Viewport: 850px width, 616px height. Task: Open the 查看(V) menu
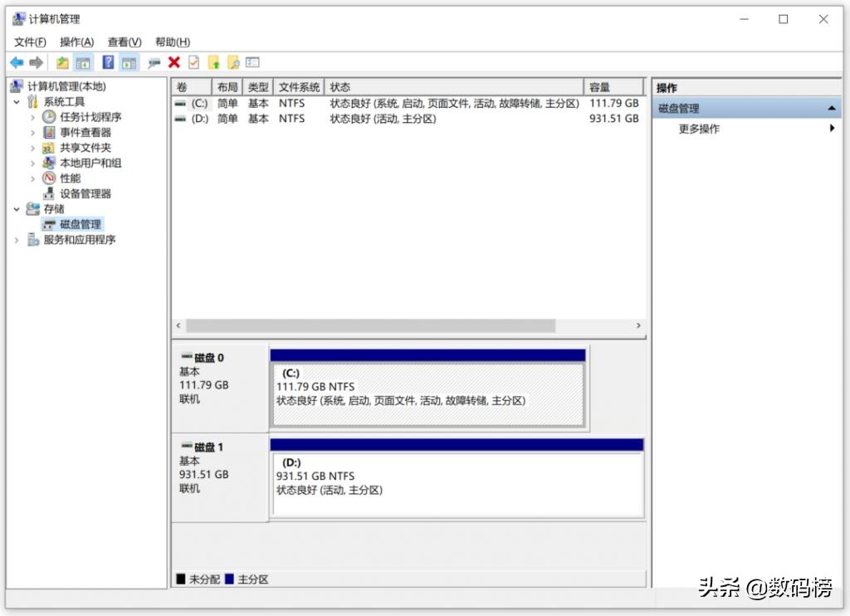(x=125, y=42)
